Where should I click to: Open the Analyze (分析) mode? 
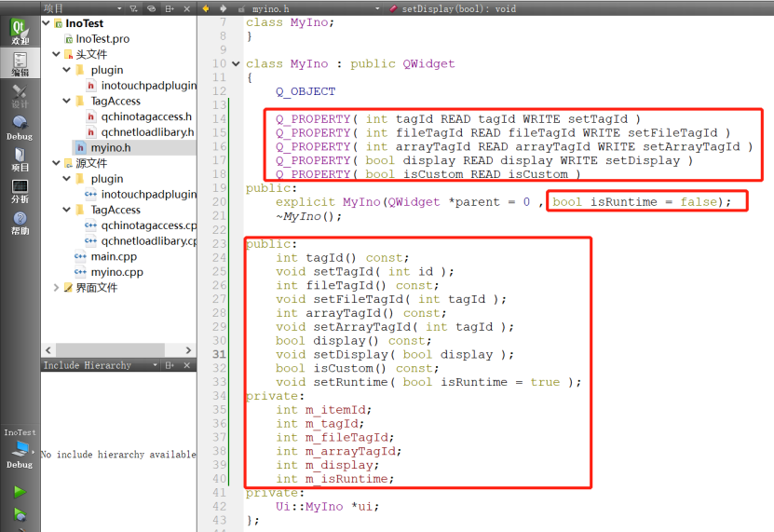coord(20,191)
